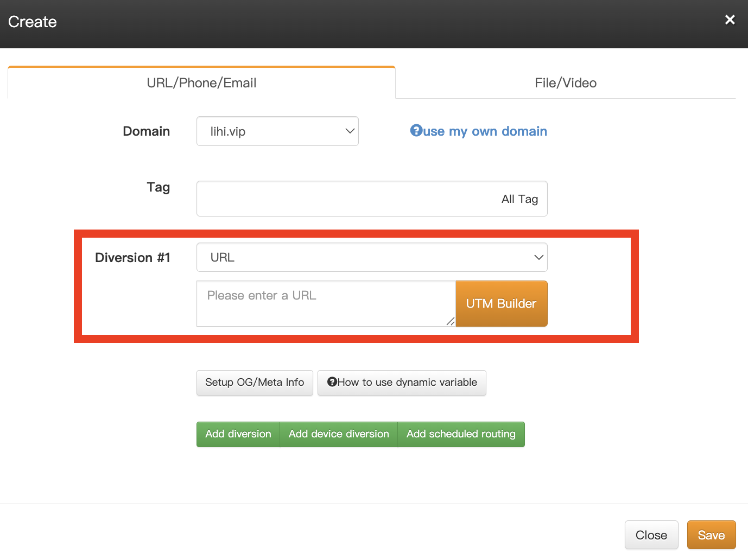Click the 'use my own domain' link
This screenshot has width=748, height=560.
click(485, 131)
